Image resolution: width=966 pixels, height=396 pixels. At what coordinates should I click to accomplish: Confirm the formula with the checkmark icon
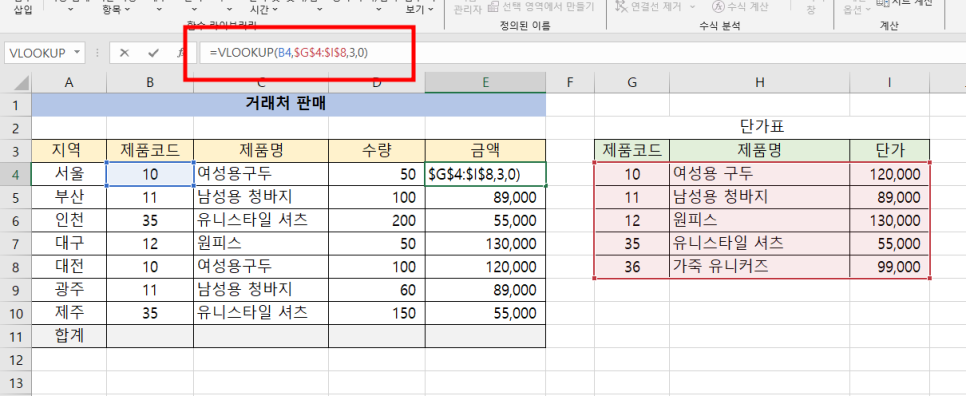(x=153, y=53)
